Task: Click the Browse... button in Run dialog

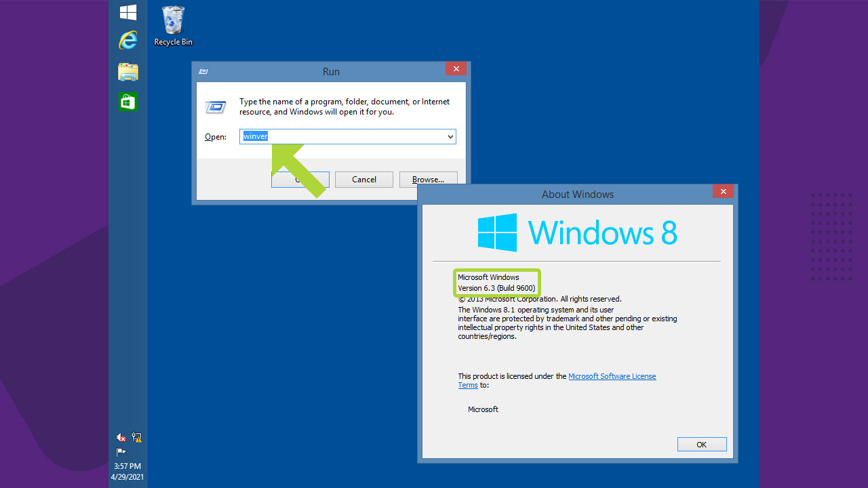Action: coord(428,180)
